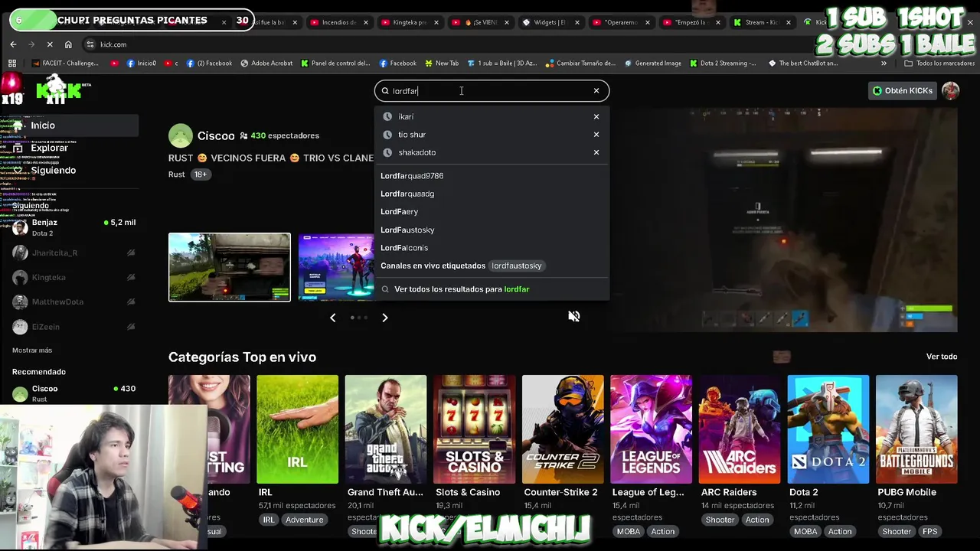Open the League of Legends category card
Image resolution: width=980 pixels, height=551 pixels.
(x=651, y=429)
